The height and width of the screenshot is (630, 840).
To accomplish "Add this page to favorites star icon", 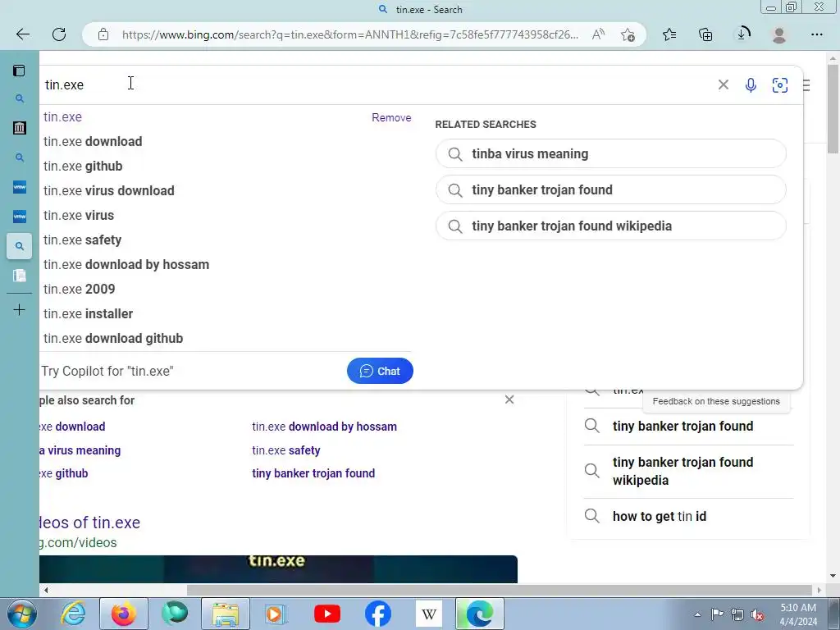I will (x=628, y=34).
